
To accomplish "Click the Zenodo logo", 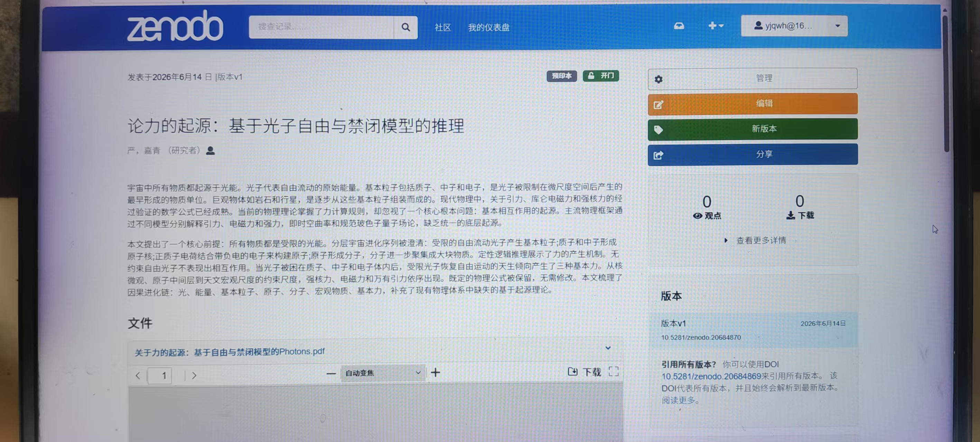I will [175, 26].
